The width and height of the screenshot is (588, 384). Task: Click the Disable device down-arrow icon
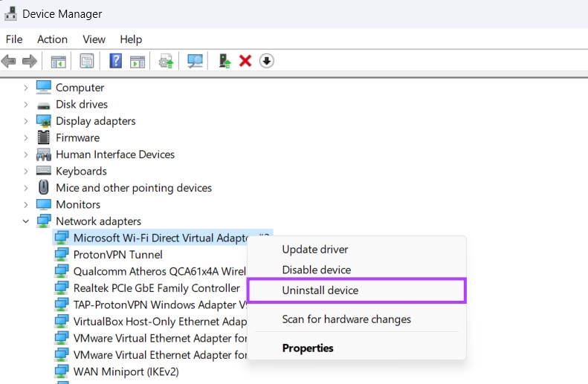(x=266, y=61)
